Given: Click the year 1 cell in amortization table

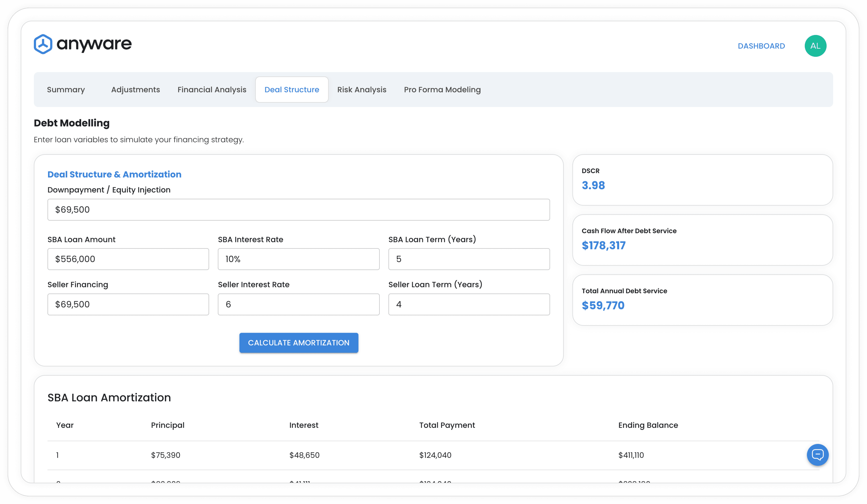Looking at the screenshot, I should pyautogui.click(x=58, y=455).
